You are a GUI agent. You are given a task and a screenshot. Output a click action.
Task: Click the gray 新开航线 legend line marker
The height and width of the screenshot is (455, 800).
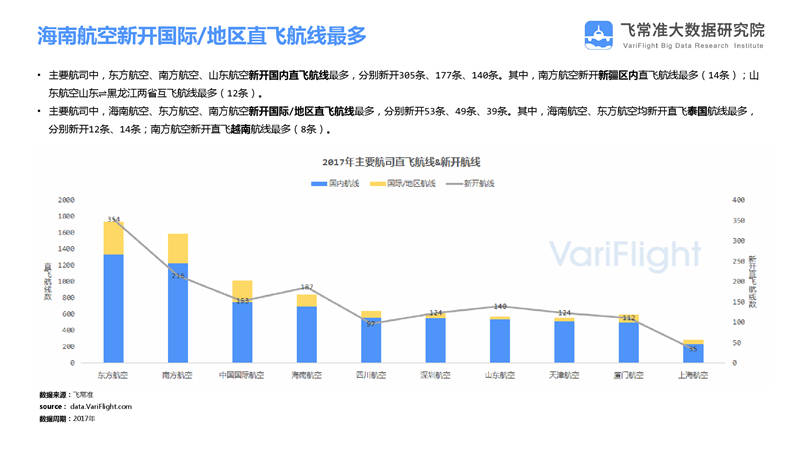point(454,184)
